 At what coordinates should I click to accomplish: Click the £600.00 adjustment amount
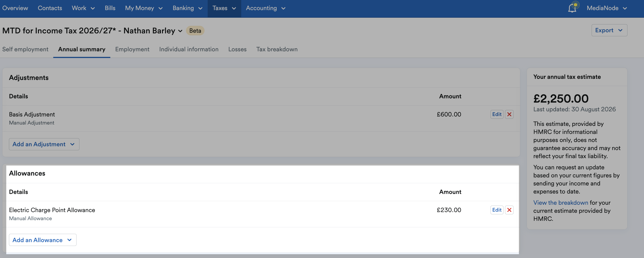tap(449, 114)
